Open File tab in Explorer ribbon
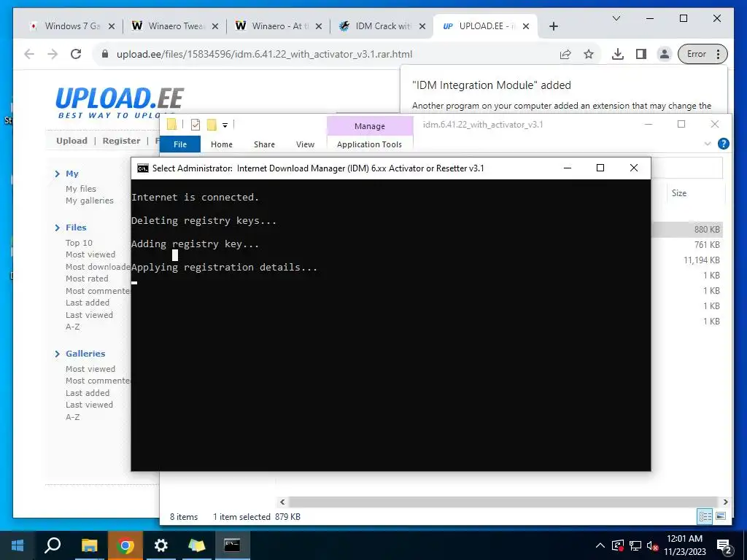This screenshot has width=747, height=560. [x=180, y=144]
